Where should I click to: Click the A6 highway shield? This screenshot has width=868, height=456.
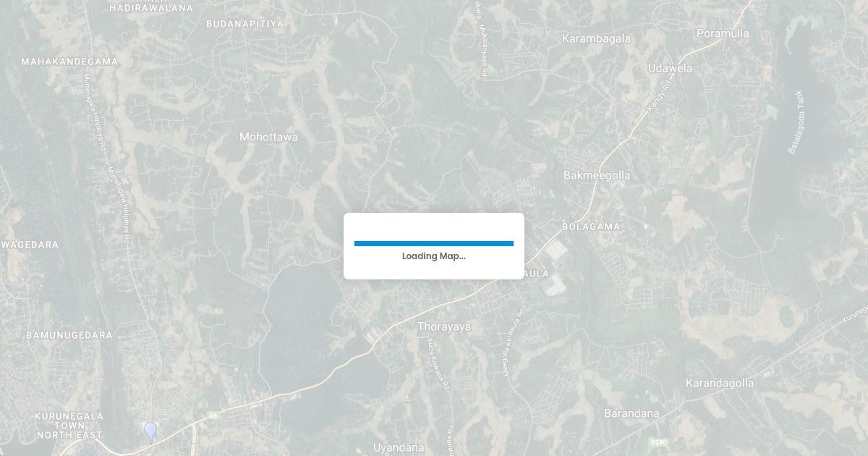212,415
